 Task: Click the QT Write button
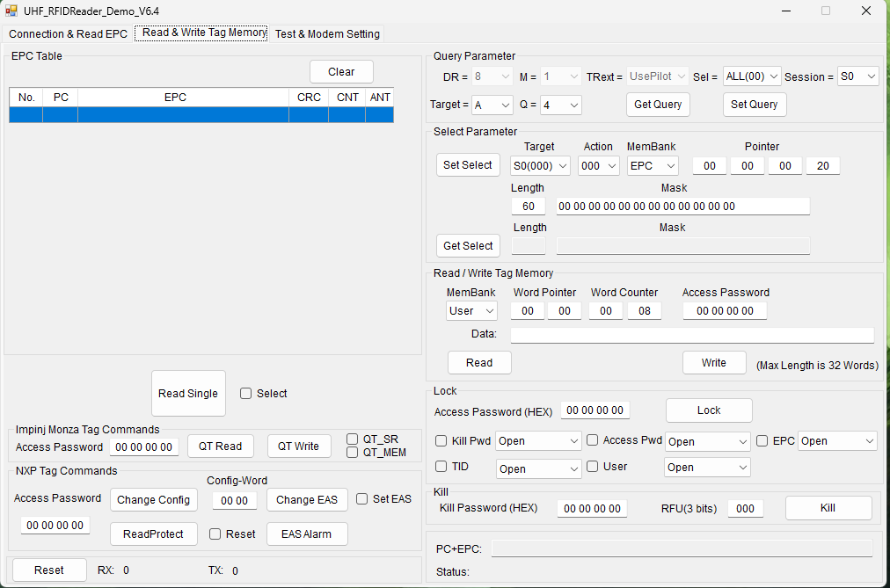pyautogui.click(x=298, y=446)
